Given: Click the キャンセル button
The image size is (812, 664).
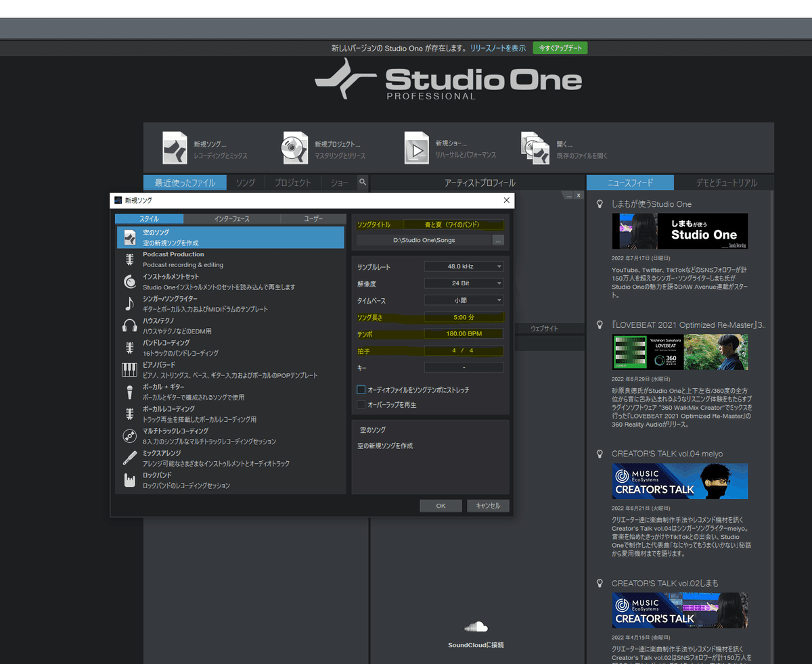Looking at the screenshot, I should (488, 506).
